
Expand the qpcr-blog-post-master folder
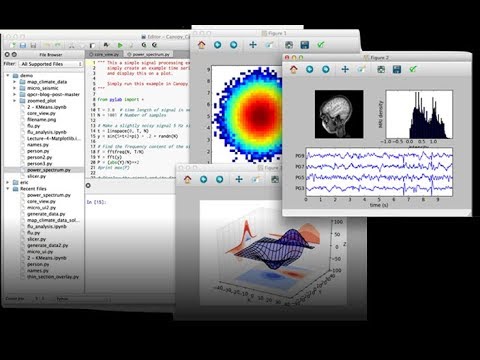click(14, 95)
